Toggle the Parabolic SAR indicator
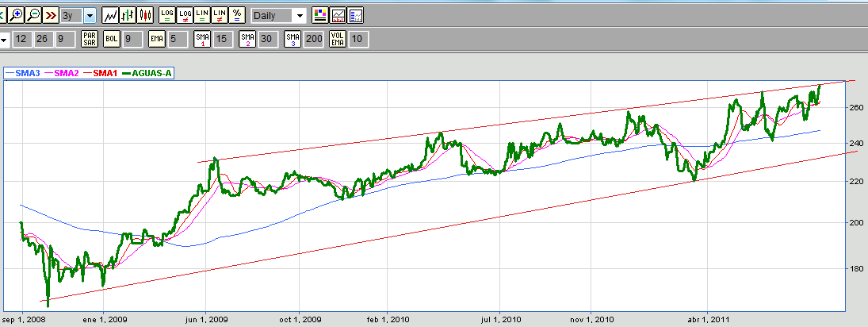This screenshot has height=327, width=868. 90,38
